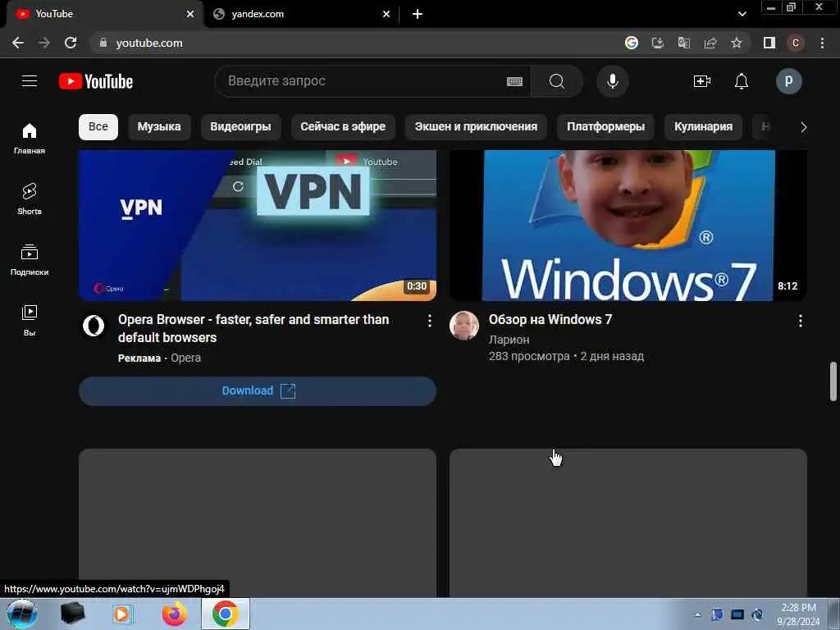Select the Кулинария chip
Viewport: 840px width, 630px height.
[703, 127]
